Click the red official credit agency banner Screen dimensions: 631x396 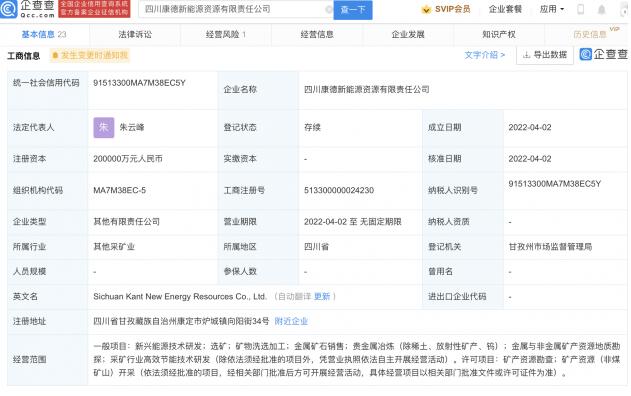pyautogui.click(x=95, y=9)
